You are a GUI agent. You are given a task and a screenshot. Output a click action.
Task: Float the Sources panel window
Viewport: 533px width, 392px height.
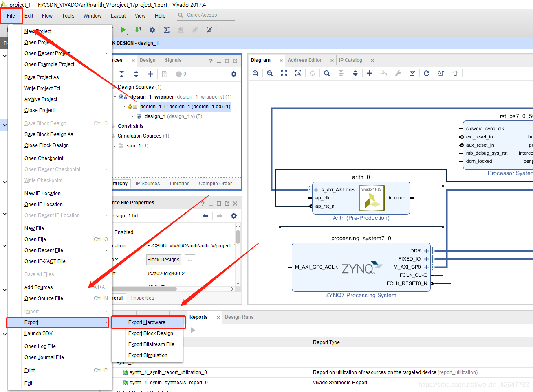(235, 61)
